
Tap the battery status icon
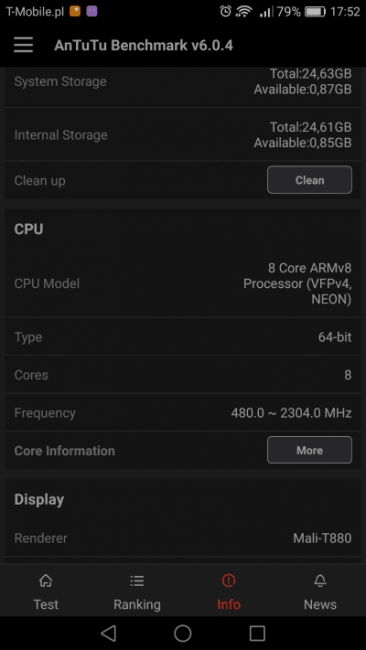coord(315,12)
